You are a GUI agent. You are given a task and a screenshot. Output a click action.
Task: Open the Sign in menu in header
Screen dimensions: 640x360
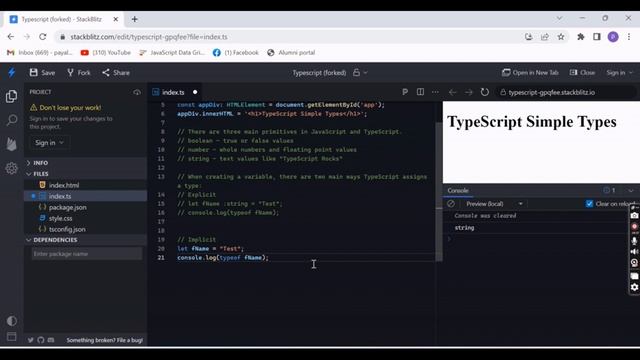coord(619,73)
